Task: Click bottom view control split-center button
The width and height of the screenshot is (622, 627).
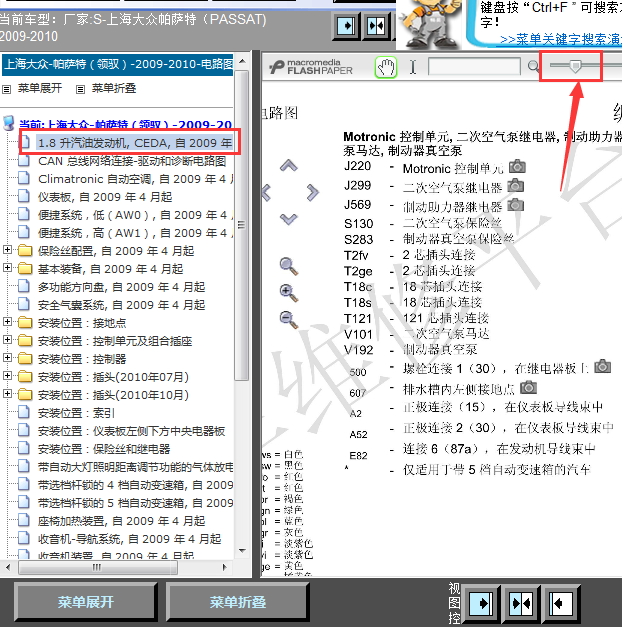Action: tap(521, 603)
